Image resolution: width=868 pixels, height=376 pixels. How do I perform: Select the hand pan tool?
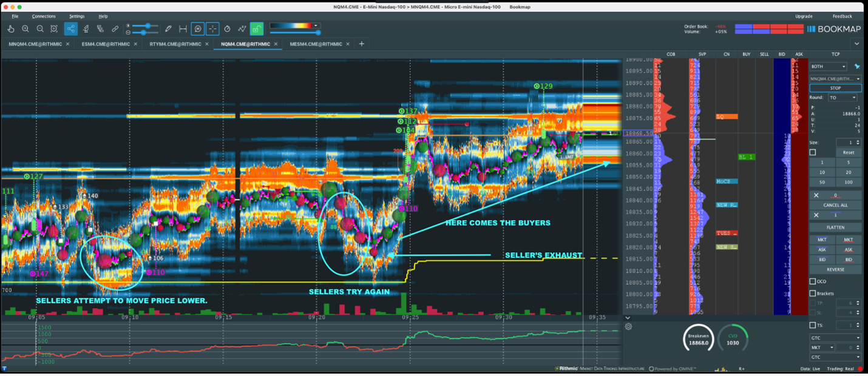point(11,29)
